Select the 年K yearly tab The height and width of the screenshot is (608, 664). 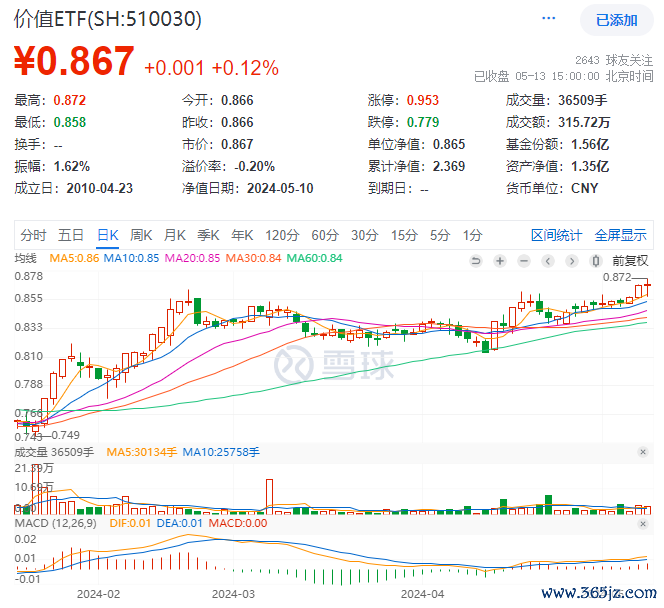242,235
